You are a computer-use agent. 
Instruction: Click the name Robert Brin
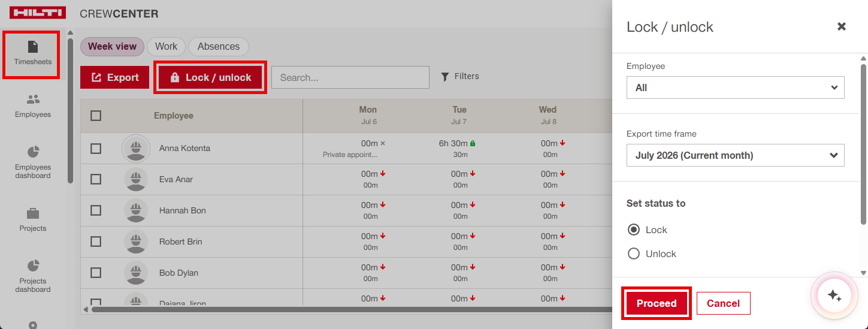coord(181,242)
